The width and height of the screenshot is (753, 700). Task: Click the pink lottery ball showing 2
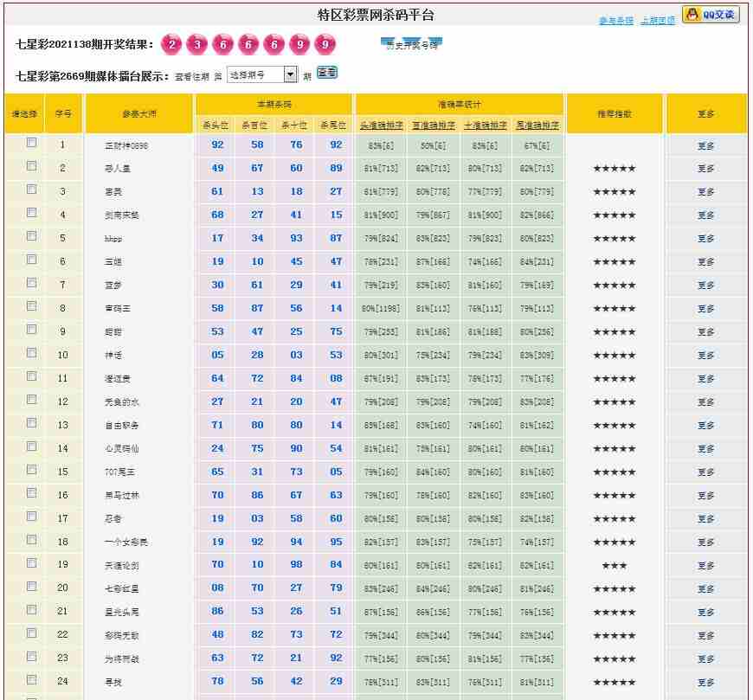(173, 44)
